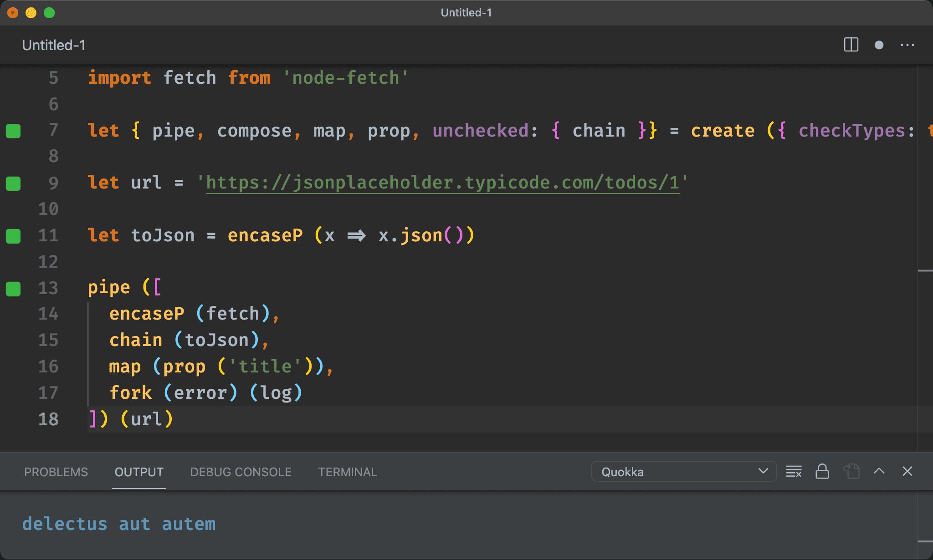Click Quokka green indicator on line 9
933x560 pixels.
[13, 183]
